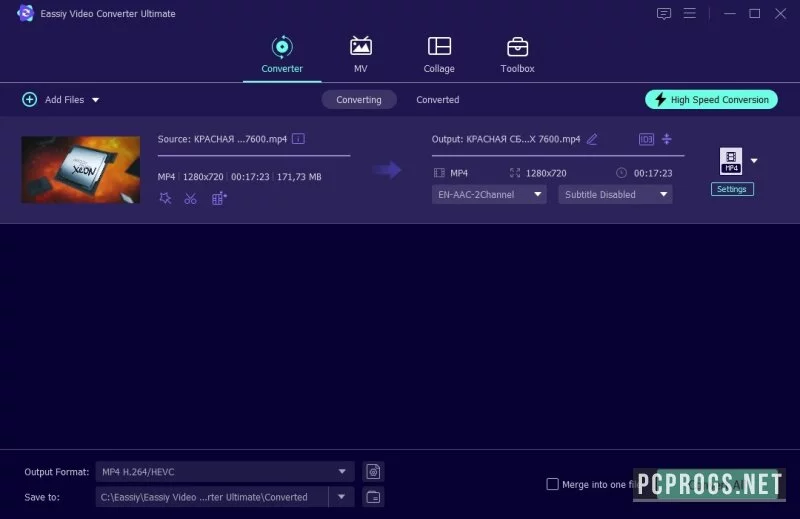Toggle Merge into one file checkbox
Viewport: 800px width, 519px height.
tap(553, 484)
